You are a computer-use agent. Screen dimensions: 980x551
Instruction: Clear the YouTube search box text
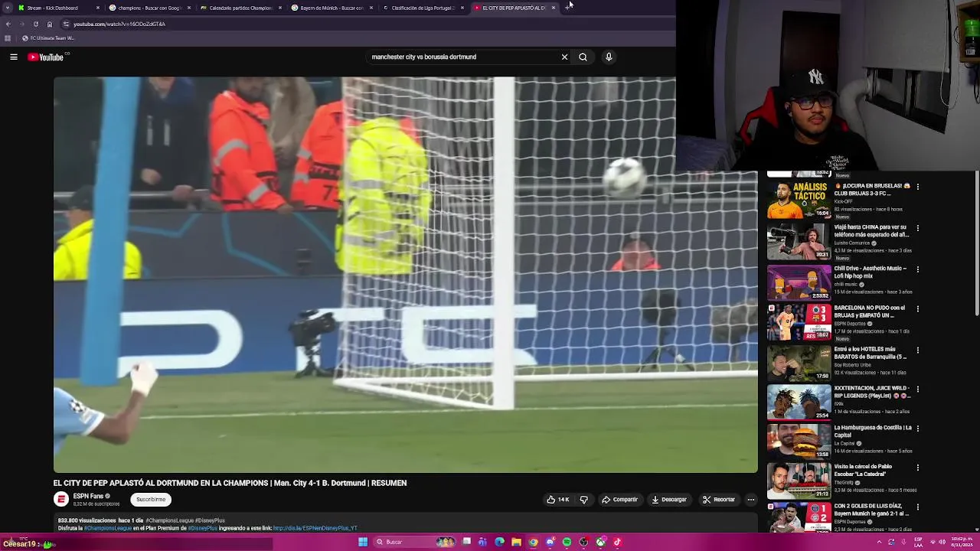[564, 57]
